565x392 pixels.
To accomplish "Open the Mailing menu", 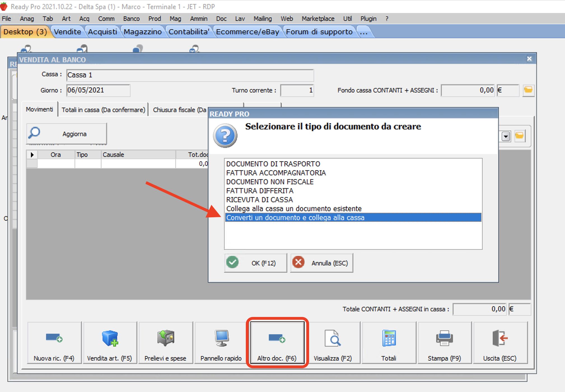I will (x=263, y=19).
